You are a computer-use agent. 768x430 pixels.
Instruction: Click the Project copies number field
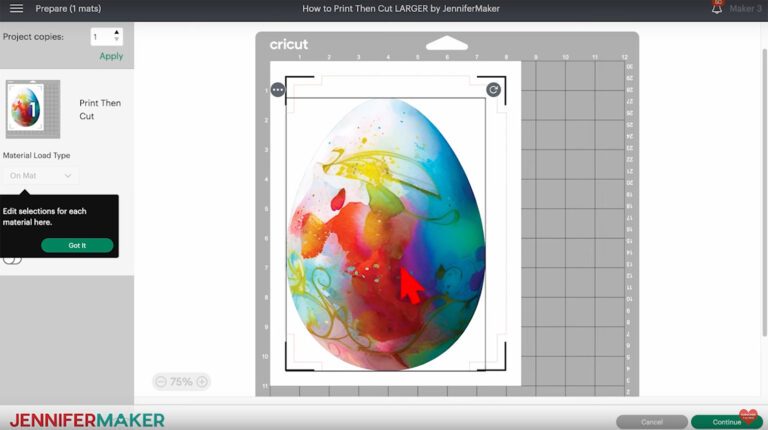[106, 36]
